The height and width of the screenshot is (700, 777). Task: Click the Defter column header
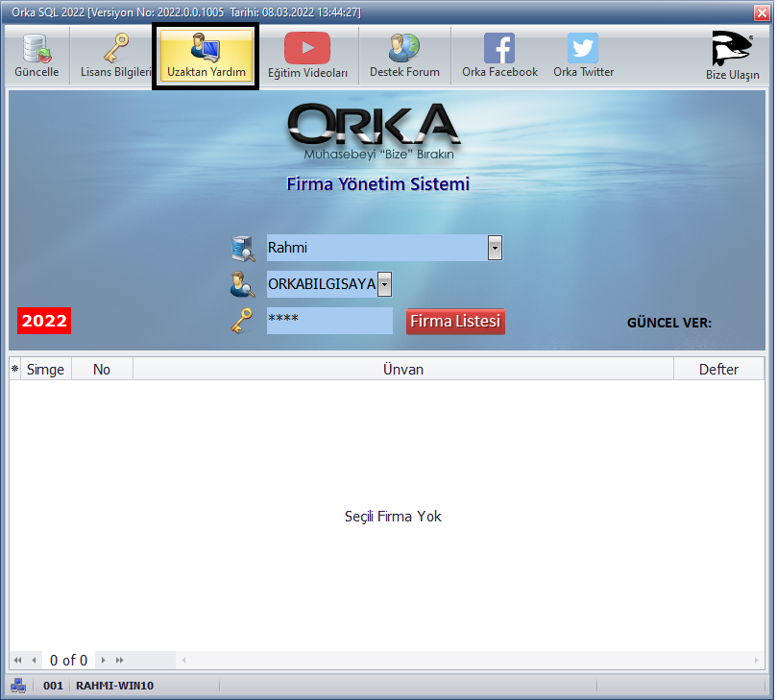(x=718, y=370)
